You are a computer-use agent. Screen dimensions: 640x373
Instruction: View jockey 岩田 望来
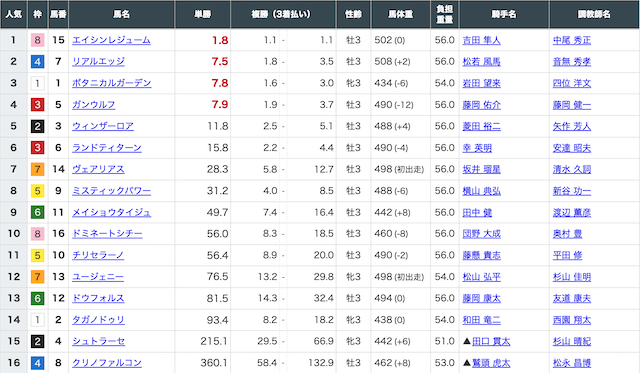coord(481,84)
